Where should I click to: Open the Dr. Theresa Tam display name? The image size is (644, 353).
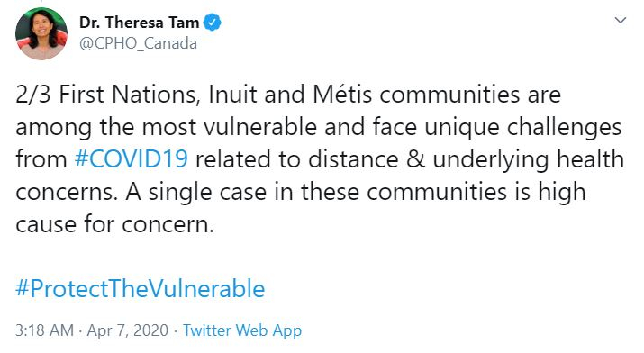(x=140, y=23)
